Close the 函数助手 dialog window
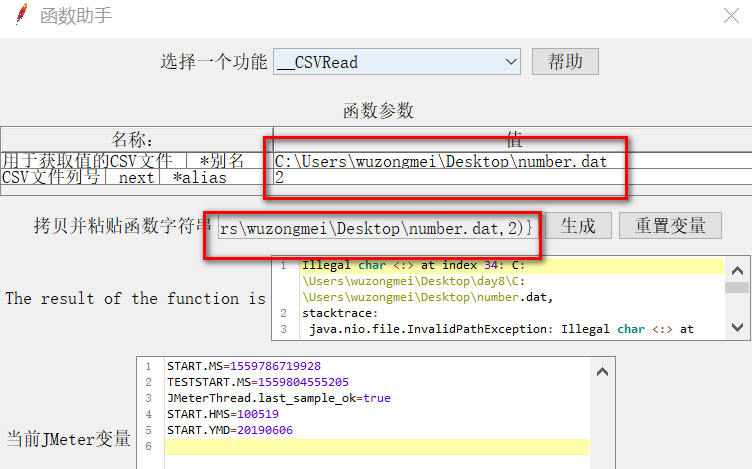Image resolution: width=752 pixels, height=469 pixels. click(x=731, y=16)
